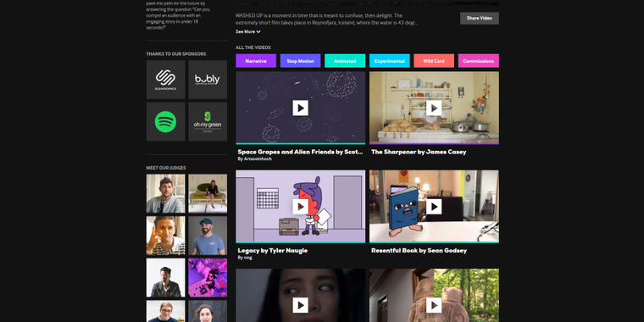This screenshot has width=644, height=322.
Task: Open the Spotify sponsor logo
Action: pos(165,121)
